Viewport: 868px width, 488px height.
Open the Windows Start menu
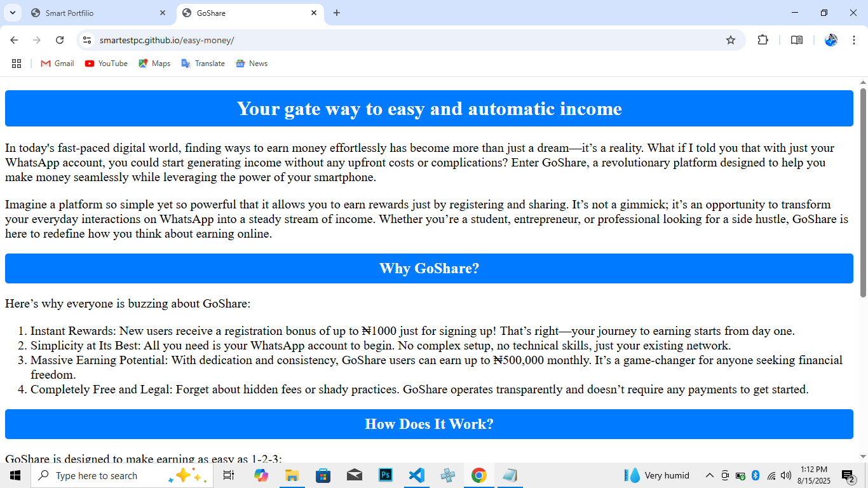[x=15, y=475]
